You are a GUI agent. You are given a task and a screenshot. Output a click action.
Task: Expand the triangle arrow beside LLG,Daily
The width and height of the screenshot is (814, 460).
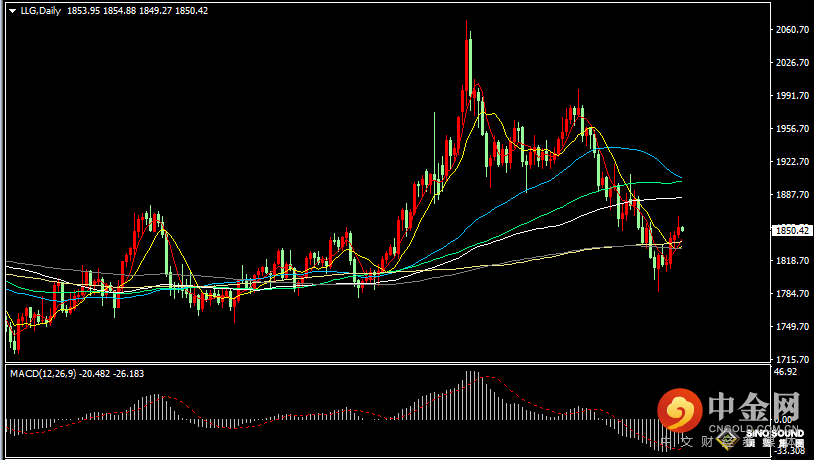[12, 11]
